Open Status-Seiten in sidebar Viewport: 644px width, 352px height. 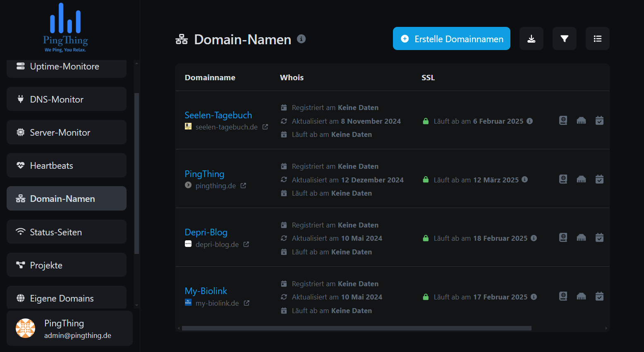point(67,232)
